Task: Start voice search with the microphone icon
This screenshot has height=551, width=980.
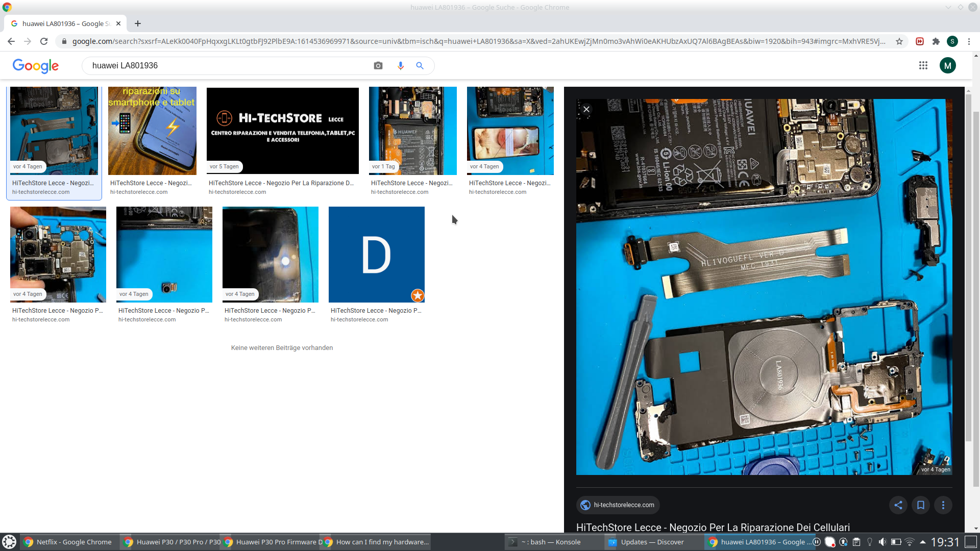Action: pos(401,66)
